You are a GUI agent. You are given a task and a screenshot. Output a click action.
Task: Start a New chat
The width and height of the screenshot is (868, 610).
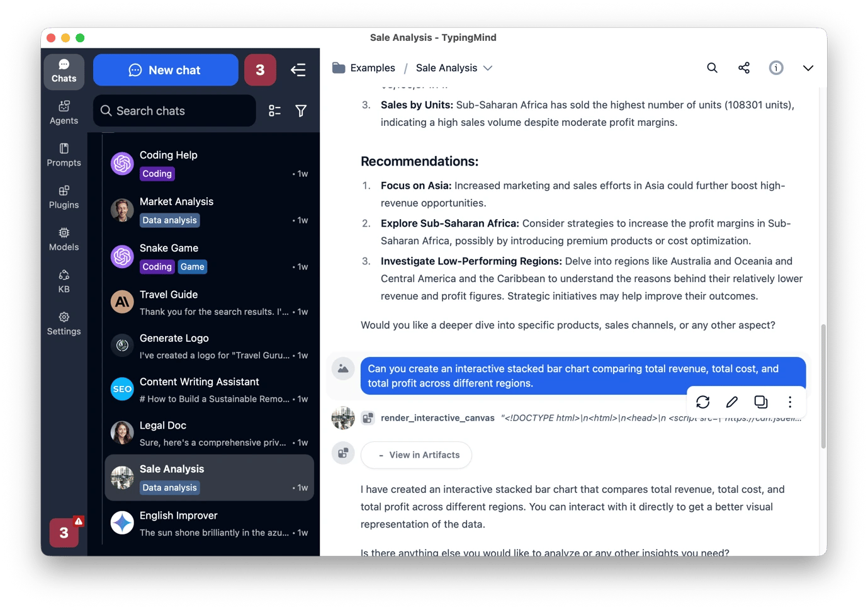click(x=166, y=70)
